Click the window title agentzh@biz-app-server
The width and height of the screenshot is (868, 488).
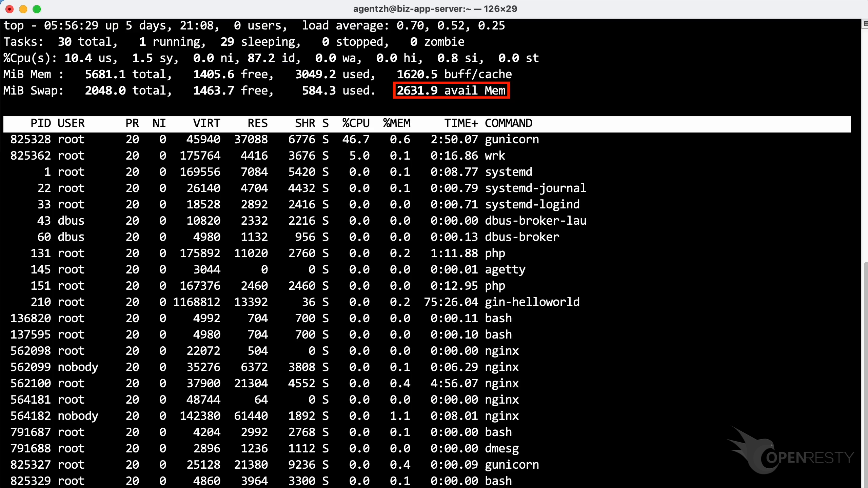[x=435, y=9]
